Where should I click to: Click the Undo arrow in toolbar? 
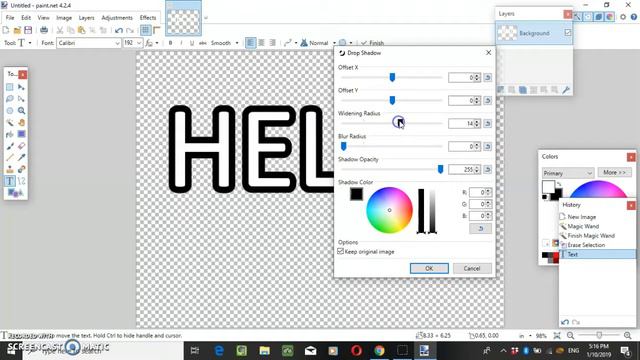coord(119,30)
